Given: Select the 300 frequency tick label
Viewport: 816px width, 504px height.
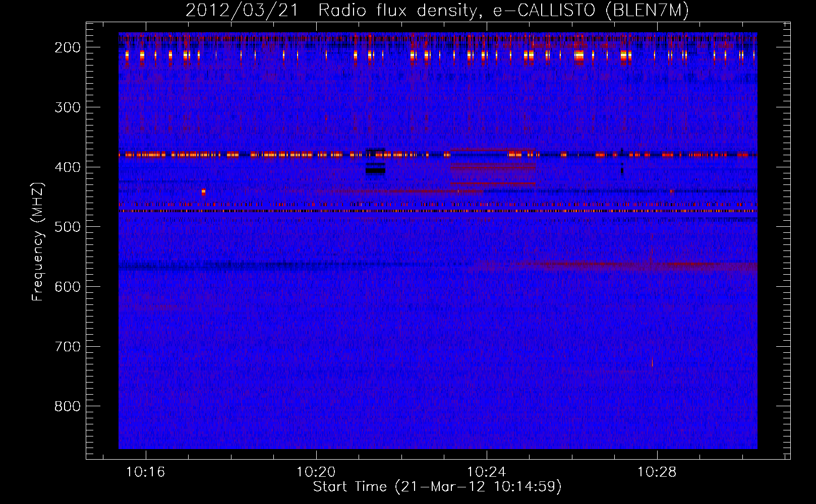Looking at the screenshot, I should click(x=67, y=107).
